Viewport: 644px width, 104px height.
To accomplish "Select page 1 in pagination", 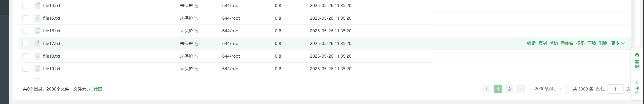I will point(498,89).
